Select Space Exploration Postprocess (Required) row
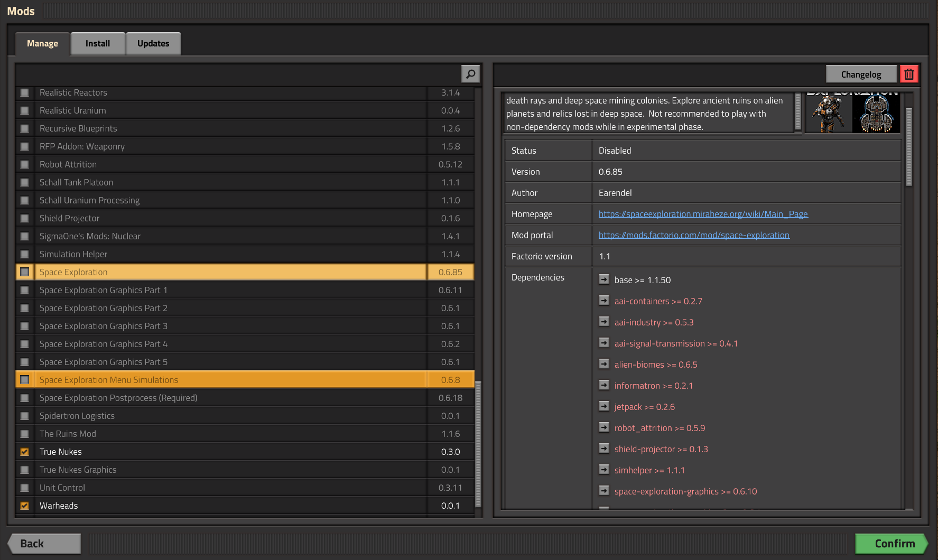This screenshot has height=560, width=938. tap(245, 398)
